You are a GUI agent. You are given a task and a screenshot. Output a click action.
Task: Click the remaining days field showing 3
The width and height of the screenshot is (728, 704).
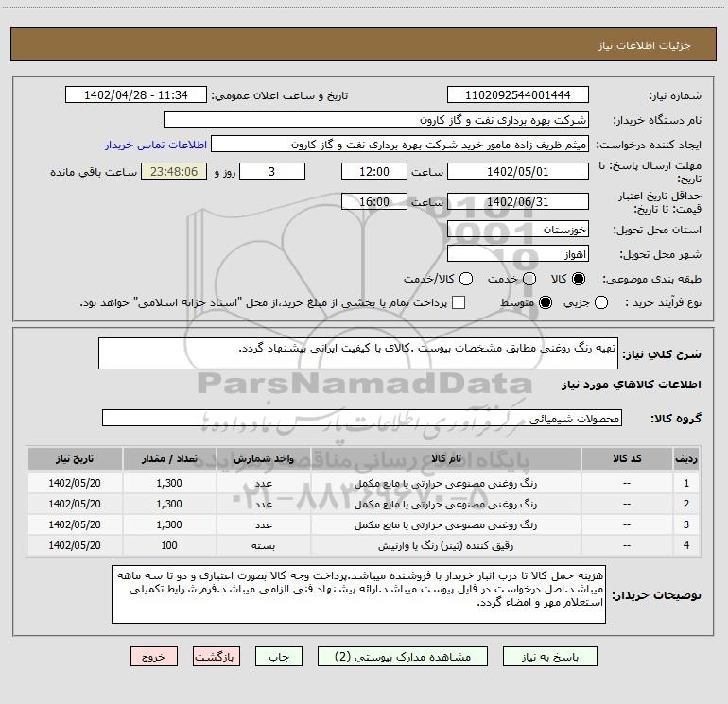pyautogui.click(x=272, y=171)
